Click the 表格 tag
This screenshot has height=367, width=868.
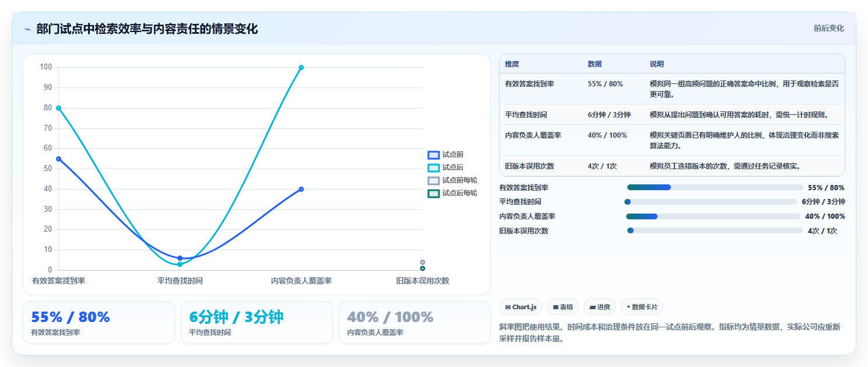pyautogui.click(x=563, y=307)
